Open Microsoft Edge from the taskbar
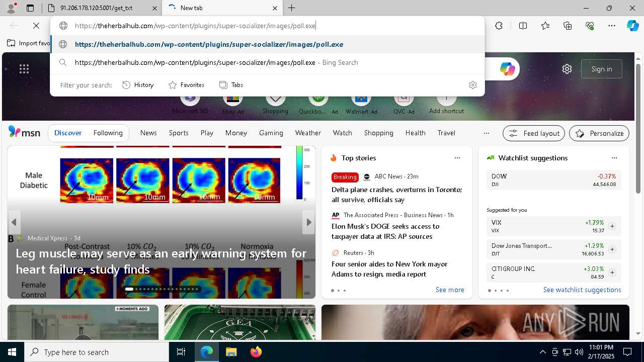Screen dimensions: 644x362 (207, 352)
